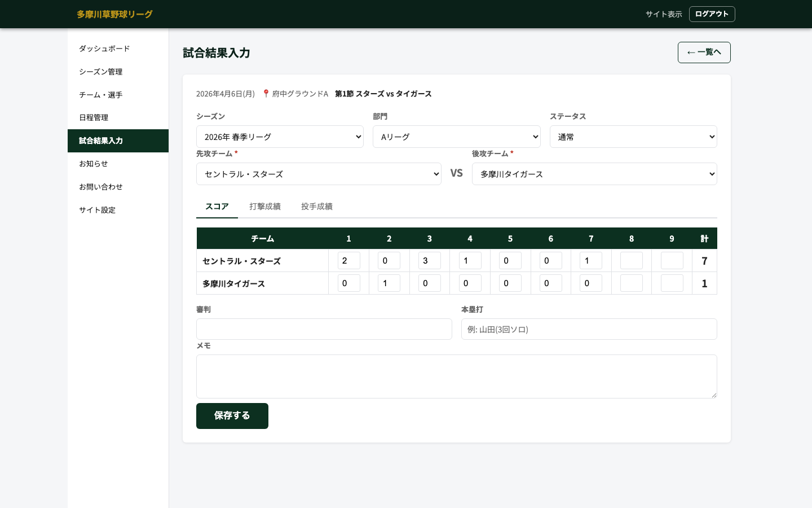Viewport: 812px width, 508px height.
Task: Click the セントラル・スターズ total score 7
Action: [x=704, y=261]
